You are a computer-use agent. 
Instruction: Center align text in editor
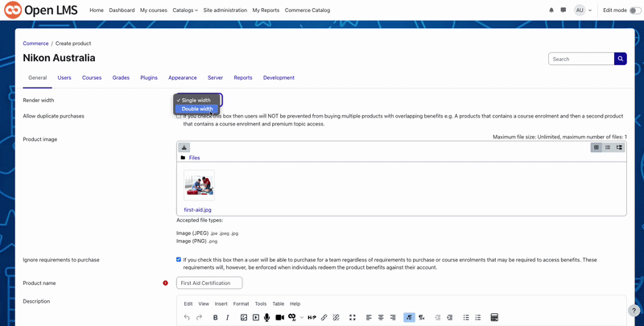381,317
